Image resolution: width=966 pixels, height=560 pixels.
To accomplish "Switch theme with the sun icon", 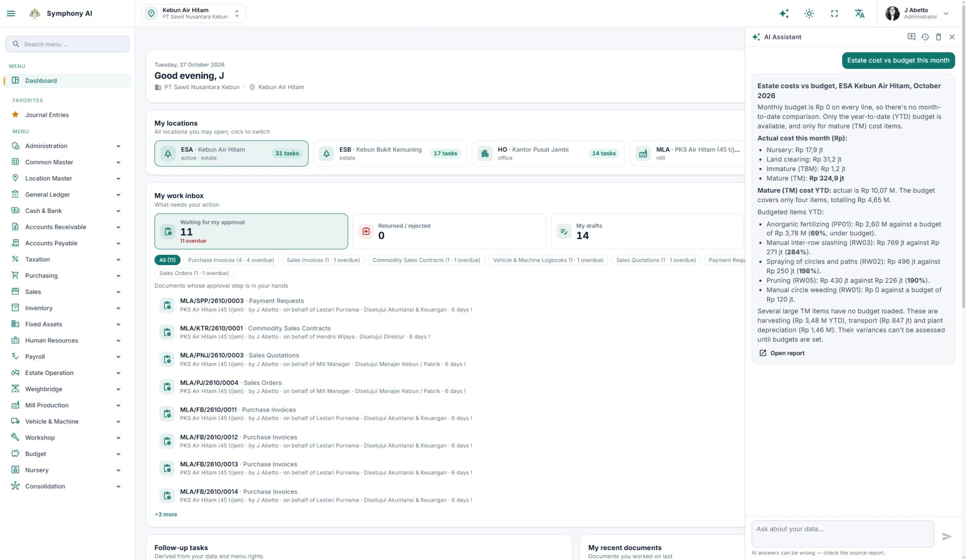I will click(809, 14).
